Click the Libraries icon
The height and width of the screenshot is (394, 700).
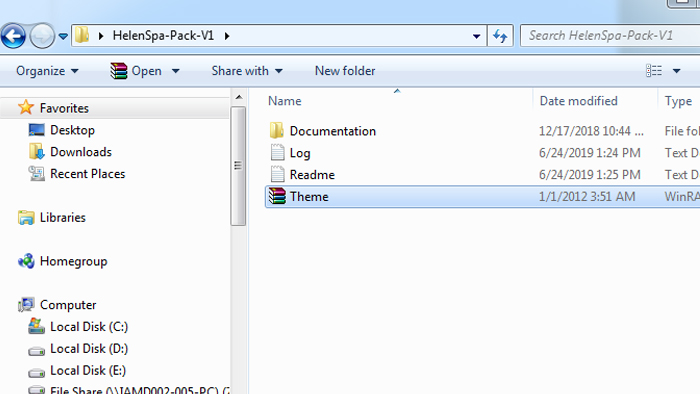[26, 217]
